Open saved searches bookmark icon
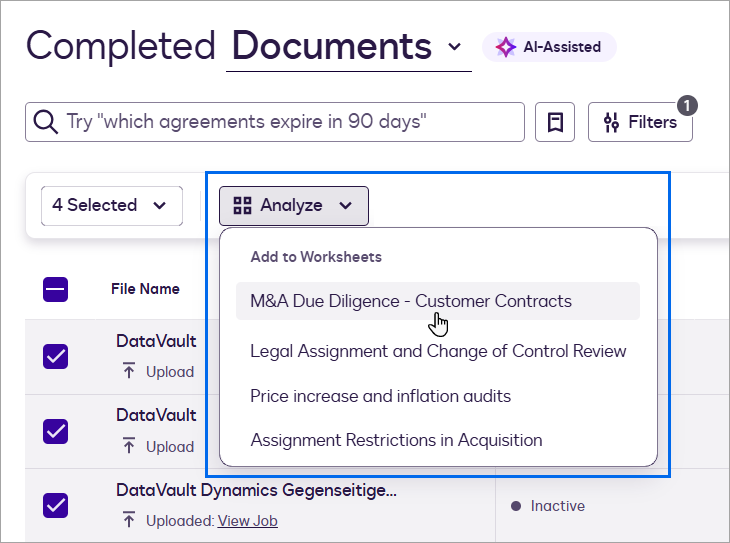 [x=554, y=122]
